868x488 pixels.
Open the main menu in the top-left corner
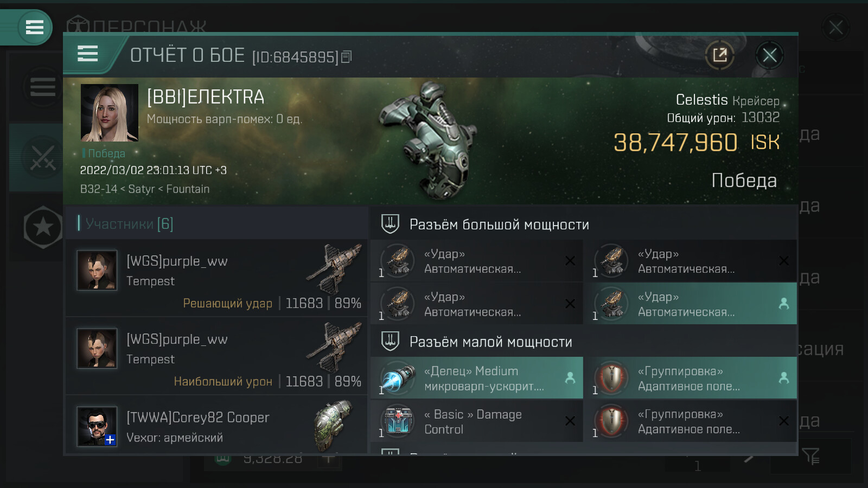(x=34, y=27)
